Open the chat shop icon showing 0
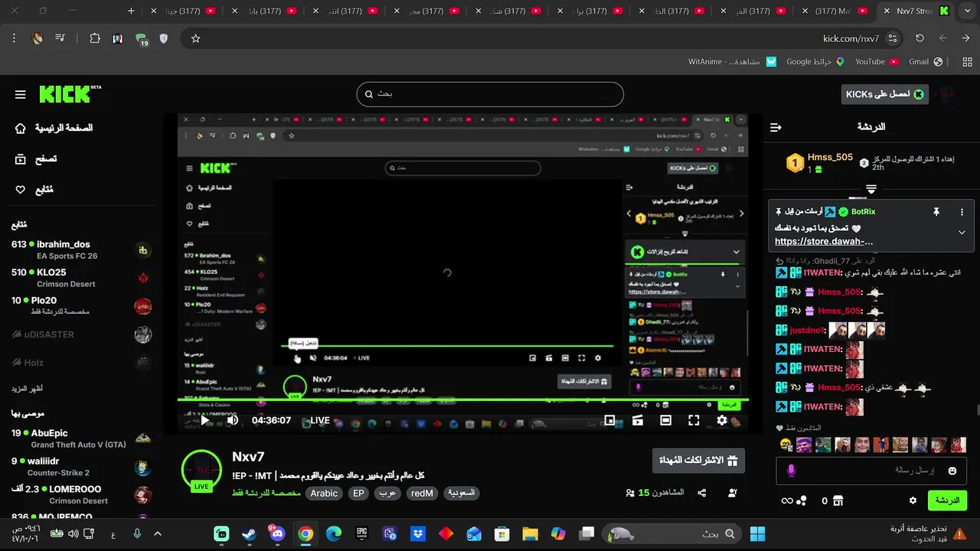The height and width of the screenshot is (551, 980). pyautogui.click(x=838, y=500)
